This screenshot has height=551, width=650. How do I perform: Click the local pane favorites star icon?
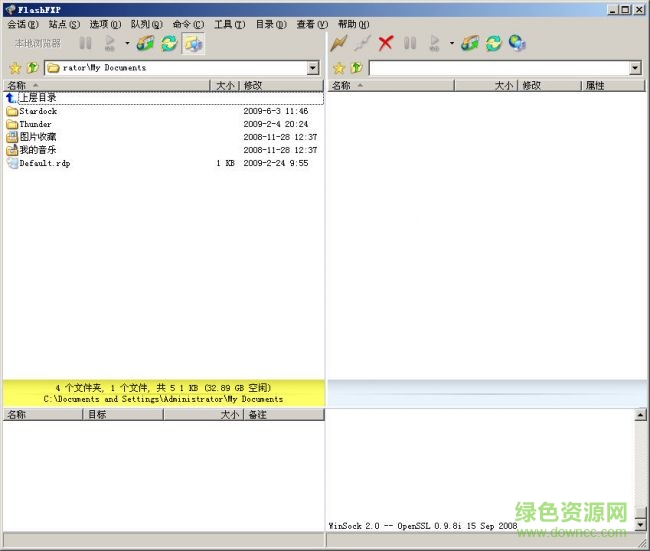pyautogui.click(x=15, y=68)
